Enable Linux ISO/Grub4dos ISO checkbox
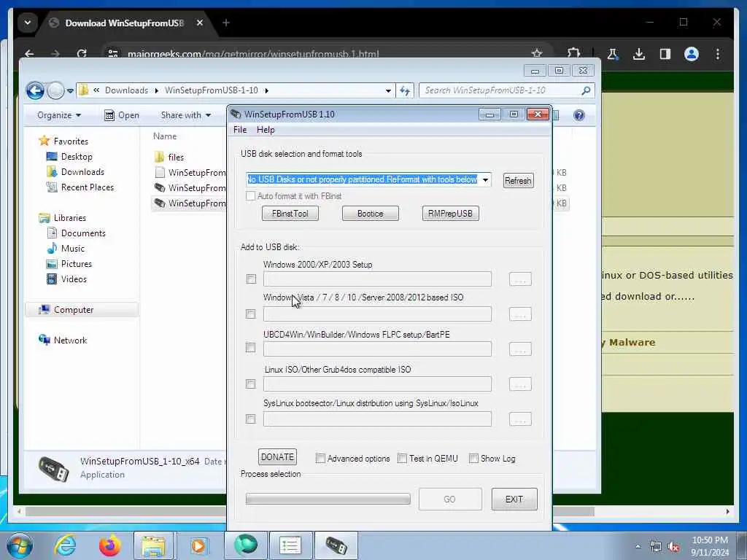Viewport: 747px width, 560px height. 251,384
